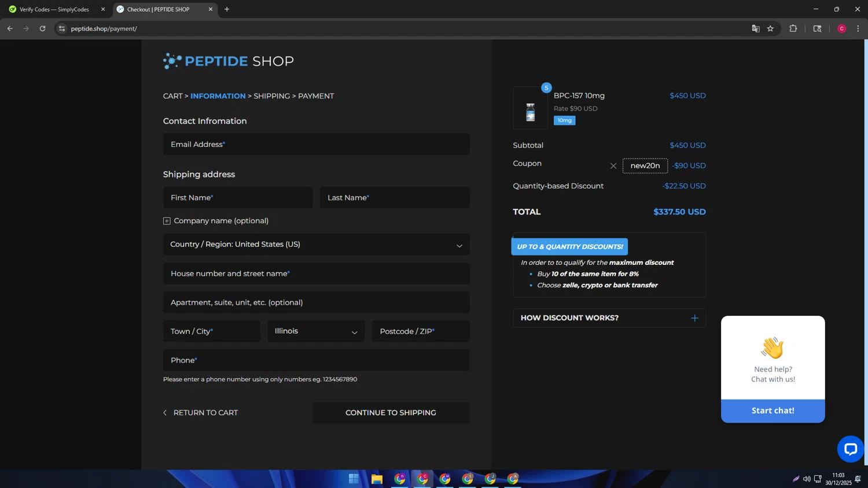
Task: Click the first Chrome taskbar icon
Action: 400,479
